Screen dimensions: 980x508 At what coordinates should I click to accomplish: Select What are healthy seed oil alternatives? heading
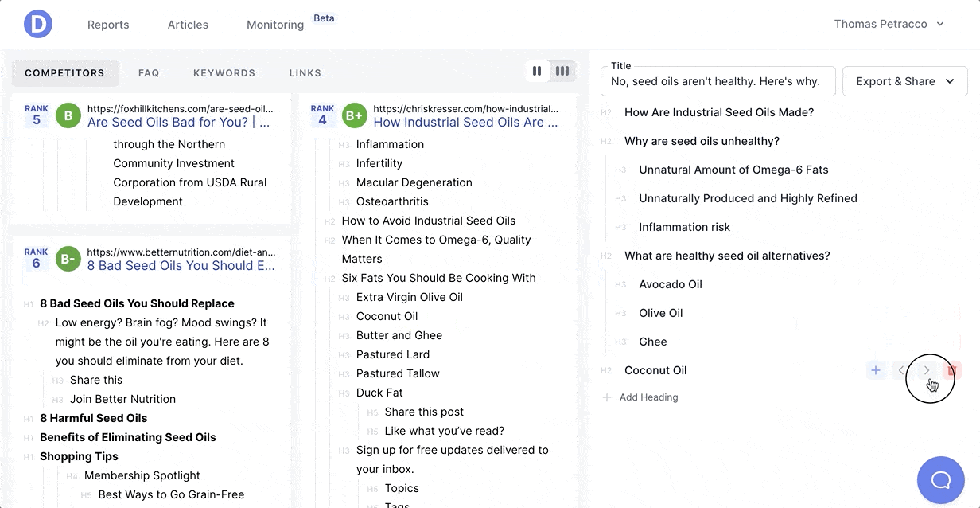727,256
